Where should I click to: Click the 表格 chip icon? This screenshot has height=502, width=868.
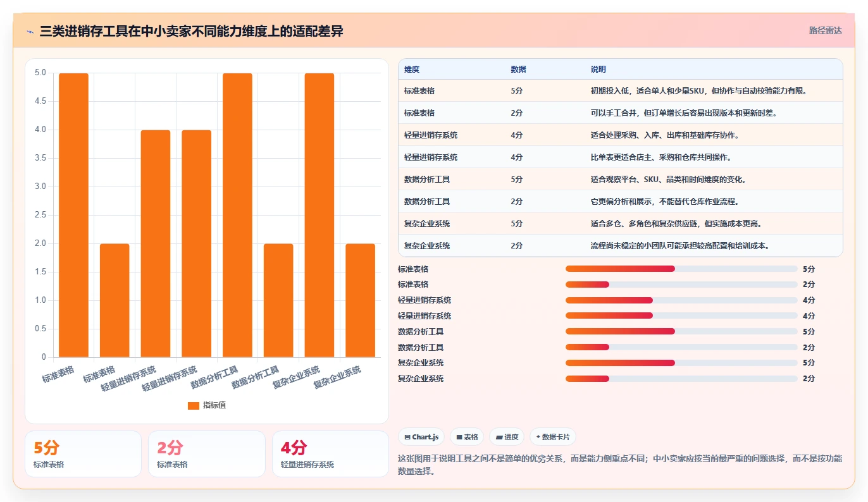tap(459, 437)
